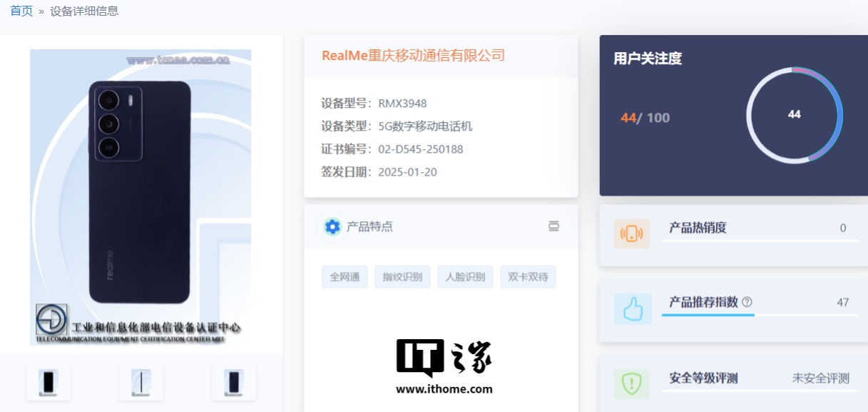Click the vibrating phone icon for 产品热销度

pyautogui.click(x=632, y=233)
